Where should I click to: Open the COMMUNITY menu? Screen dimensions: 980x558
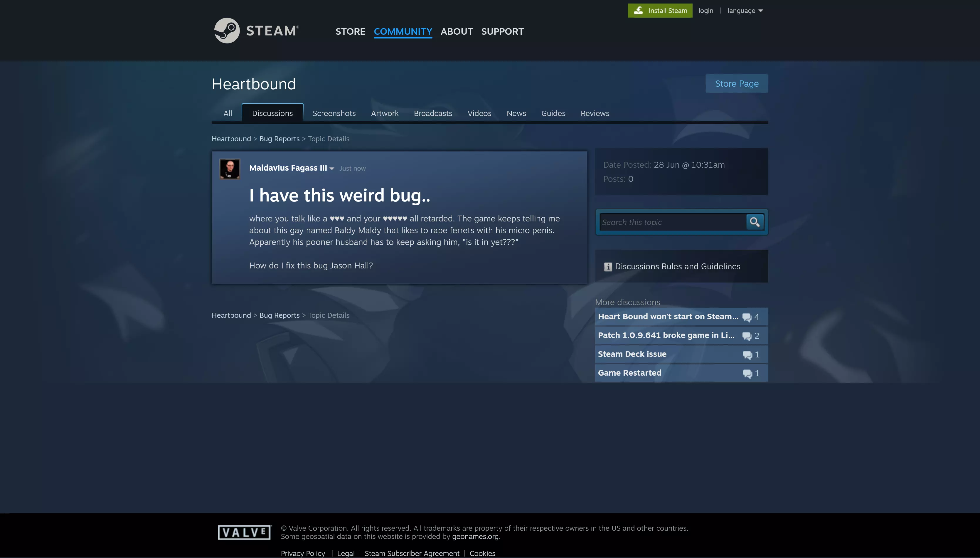click(x=403, y=31)
